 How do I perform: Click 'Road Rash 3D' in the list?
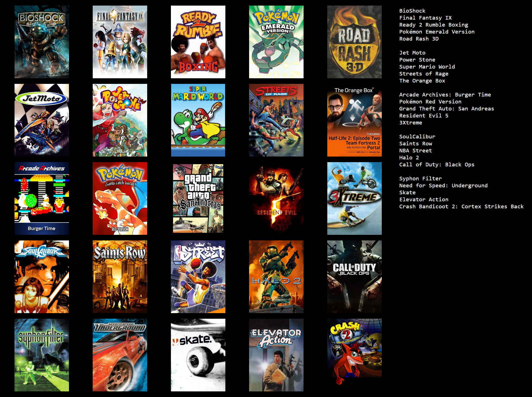tap(419, 39)
